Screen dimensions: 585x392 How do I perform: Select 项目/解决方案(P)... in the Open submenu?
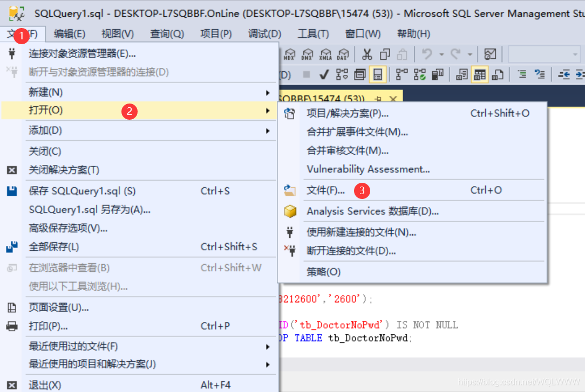point(413,113)
